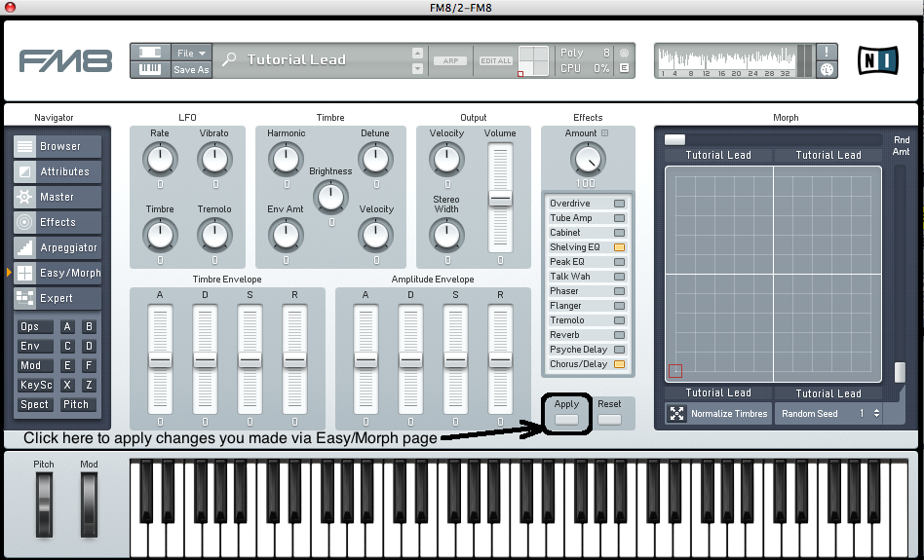Select the previous preset arrow
Viewport: 924px width, 560px height.
pos(417,53)
